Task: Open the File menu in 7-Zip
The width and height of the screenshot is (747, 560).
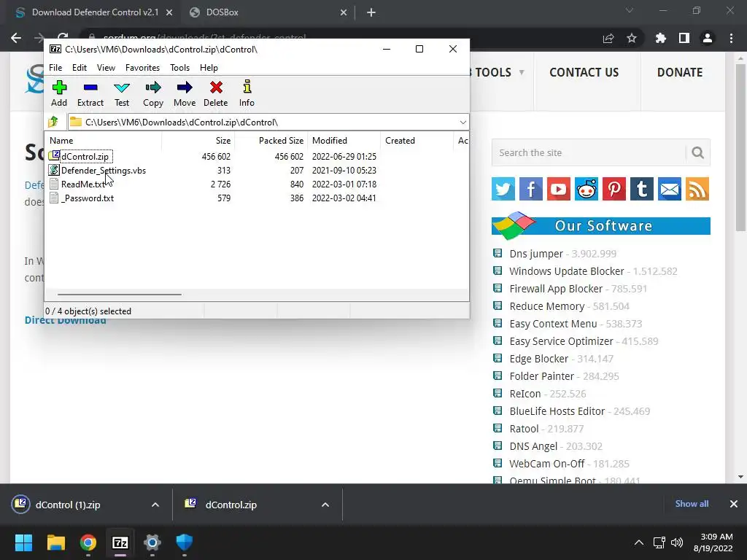Action: pos(55,68)
